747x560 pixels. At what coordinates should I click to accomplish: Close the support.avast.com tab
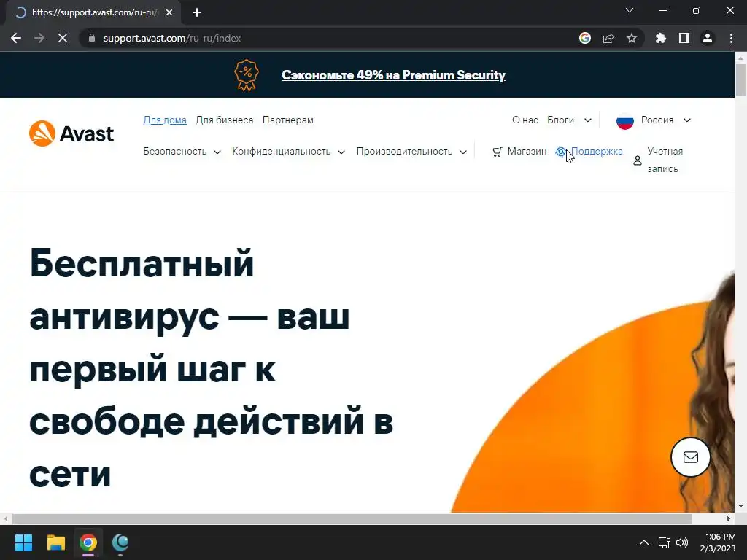point(169,12)
